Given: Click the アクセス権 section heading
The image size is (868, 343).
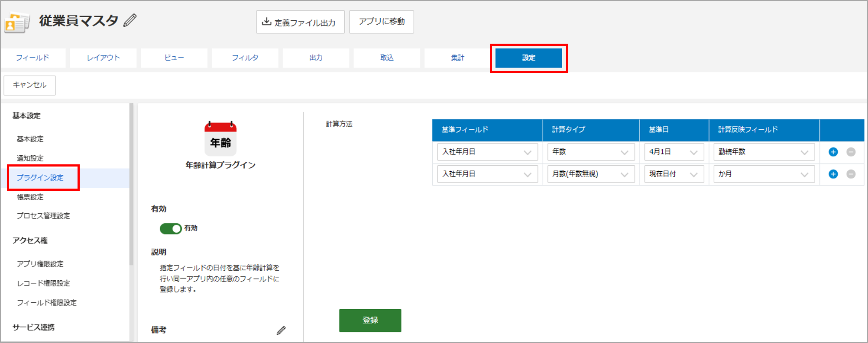Looking at the screenshot, I should pyautogui.click(x=30, y=240).
